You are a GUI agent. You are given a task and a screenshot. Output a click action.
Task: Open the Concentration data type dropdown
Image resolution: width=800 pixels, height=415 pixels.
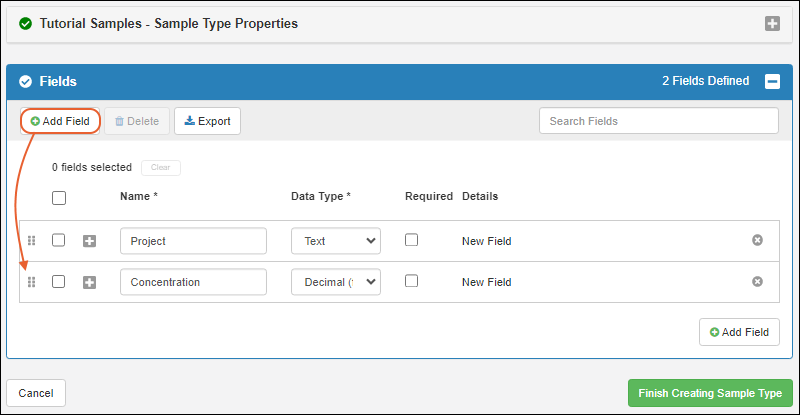(335, 282)
